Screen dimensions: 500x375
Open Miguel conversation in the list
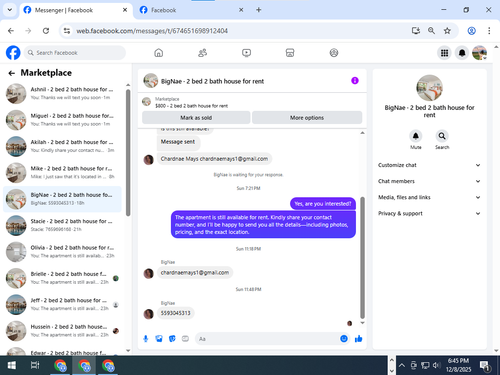pos(62,120)
